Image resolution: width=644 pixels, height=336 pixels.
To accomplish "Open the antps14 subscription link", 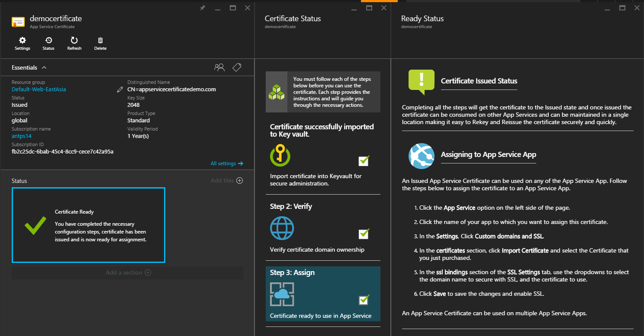I will (x=22, y=136).
